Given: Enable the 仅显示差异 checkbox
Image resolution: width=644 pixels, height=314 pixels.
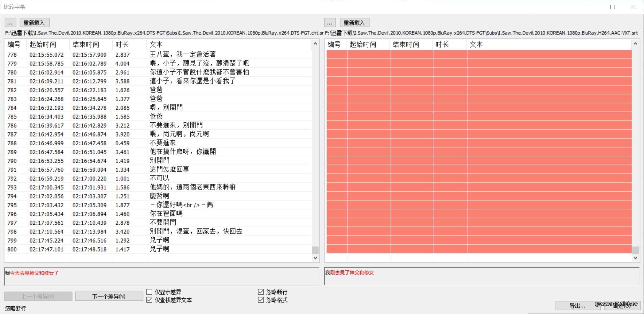Looking at the screenshot, I should (x=149, y=292).
